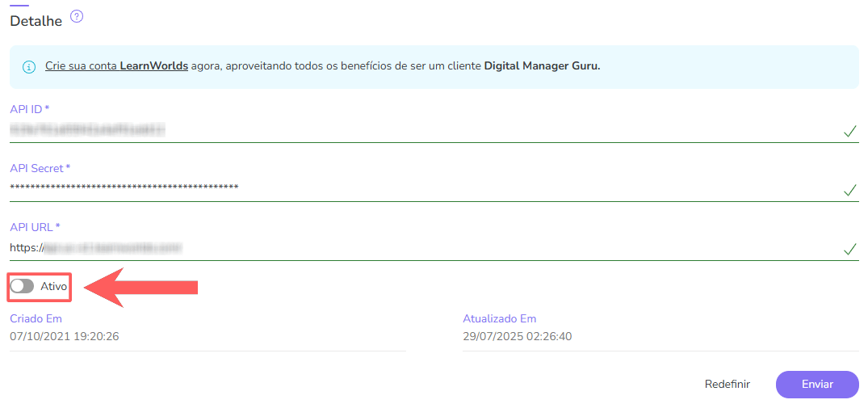
Task: Click the Atualizado Em date value
Action: pyautogui.click(x=517, y=336)
